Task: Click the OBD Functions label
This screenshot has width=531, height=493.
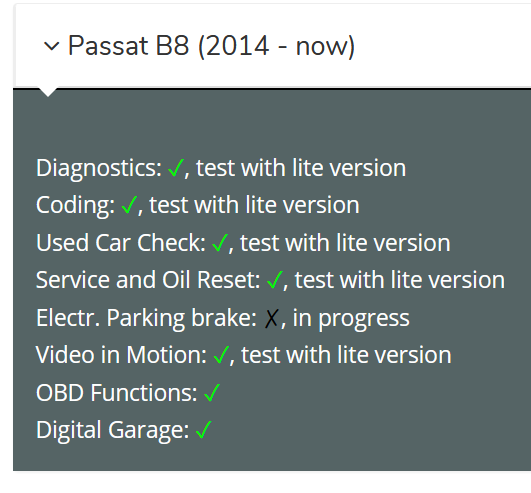Action: pos(117,393)
